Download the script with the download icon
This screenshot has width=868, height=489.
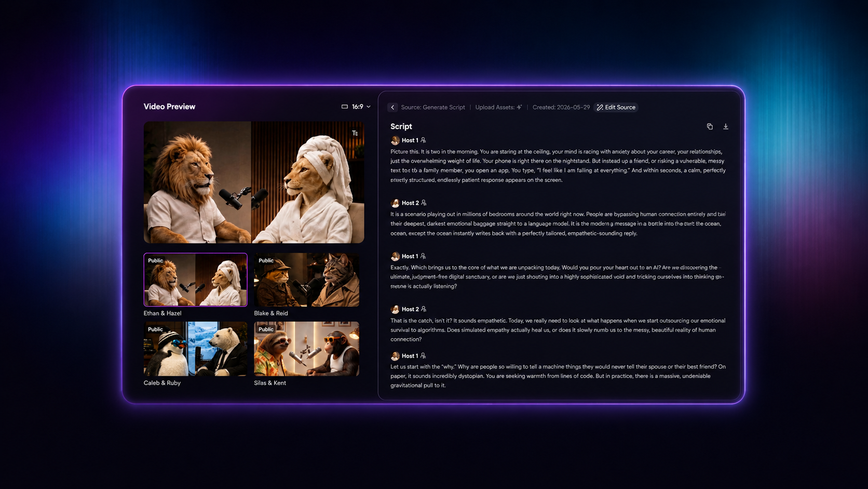click(726, 126)
